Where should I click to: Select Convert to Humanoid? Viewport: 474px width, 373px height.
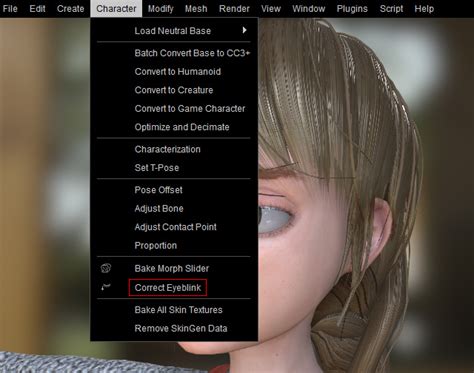[x=174, y=72]
